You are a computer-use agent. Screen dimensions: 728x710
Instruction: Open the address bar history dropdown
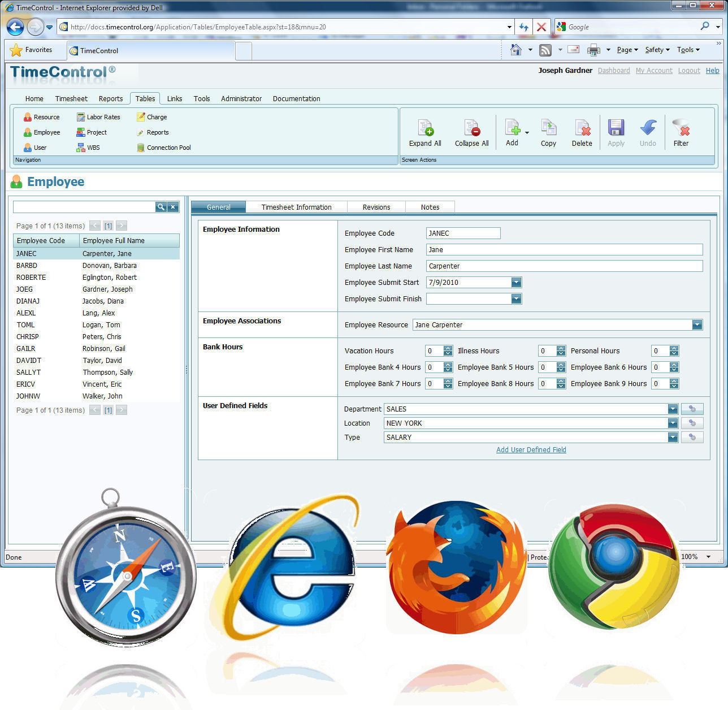coord(509,27)
